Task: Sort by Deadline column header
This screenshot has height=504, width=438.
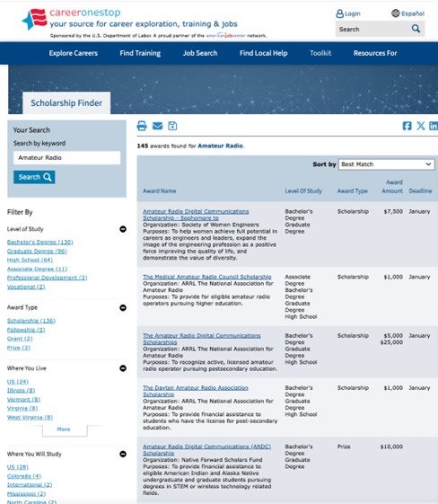Action: coord(420,191)
